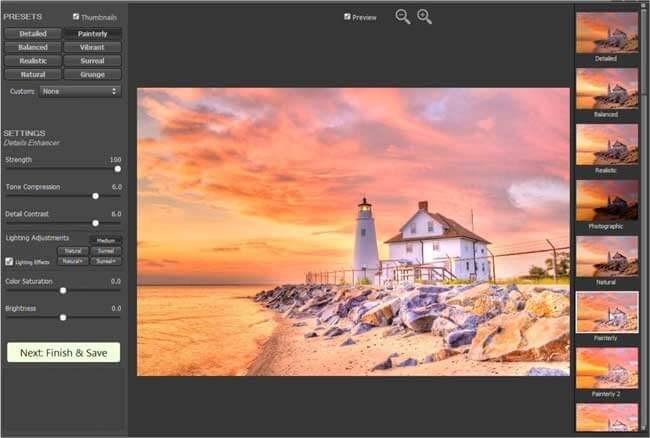The width and height of the screenshot is (650, 438).
Task: Select the Painterly 2 thumbnail preview
Action: coord(607,368)
